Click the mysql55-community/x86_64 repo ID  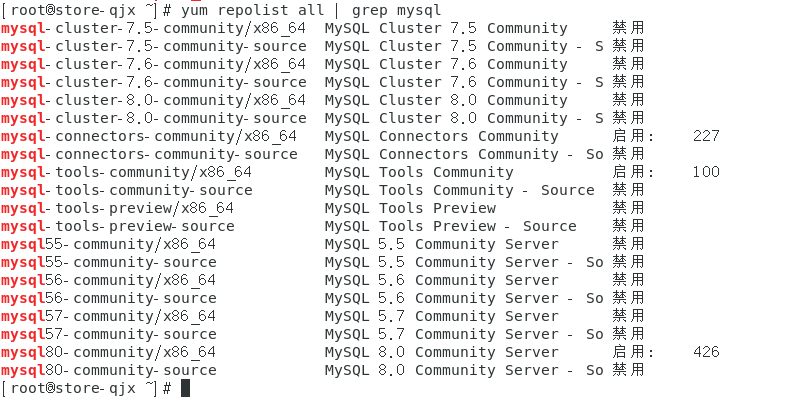(109, 244)
